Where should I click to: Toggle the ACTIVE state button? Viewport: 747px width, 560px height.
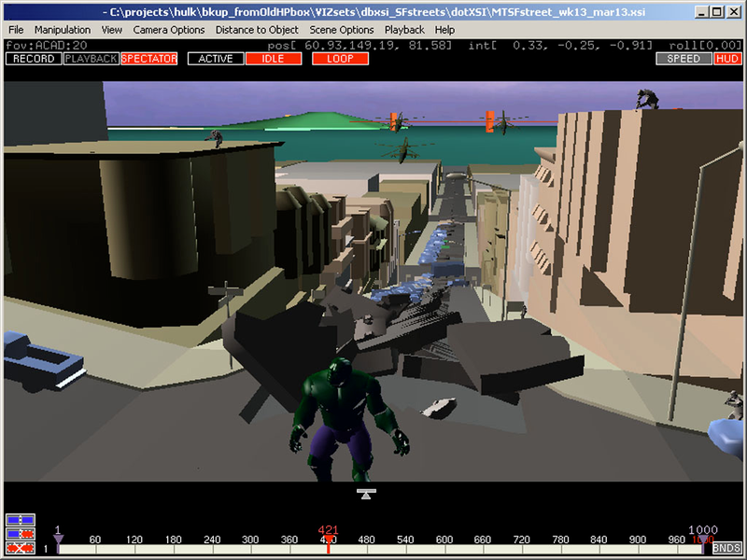click(216, 59)
